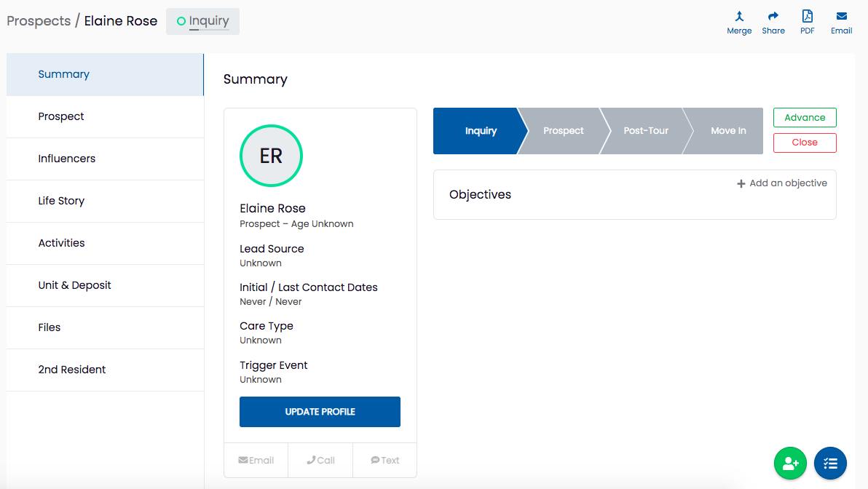The height and width of the screenshot is (489, 868).
Task: Click the Email button under the profile card
Action: coord(256,460)
